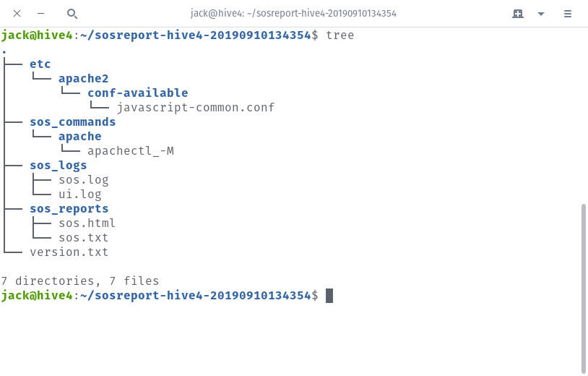Click the apachectl_-M file entry
588x376 pixels.
pyautogui.click(x=131, y=151)
